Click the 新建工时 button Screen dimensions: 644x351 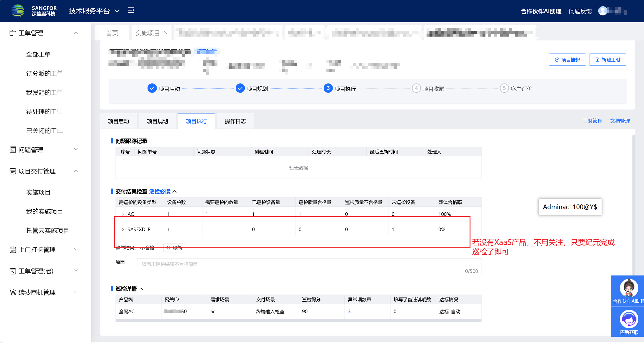pos(607,60)
